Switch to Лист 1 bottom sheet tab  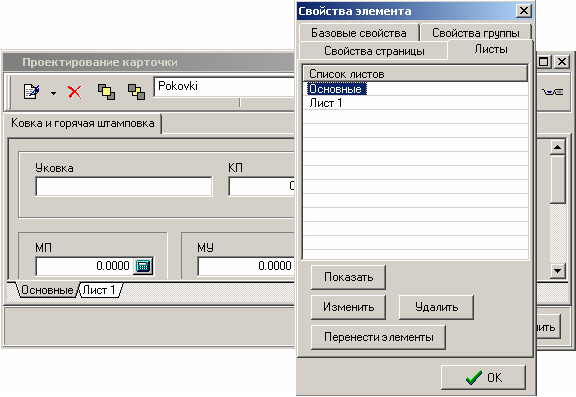[x=100, y=290]
